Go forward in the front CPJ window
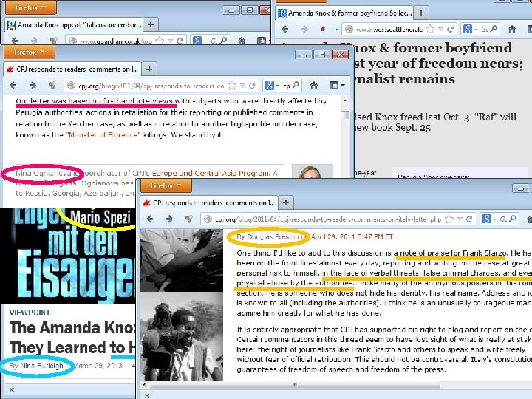The width and height of the screenshot is (532, 399). click(169, 219)
